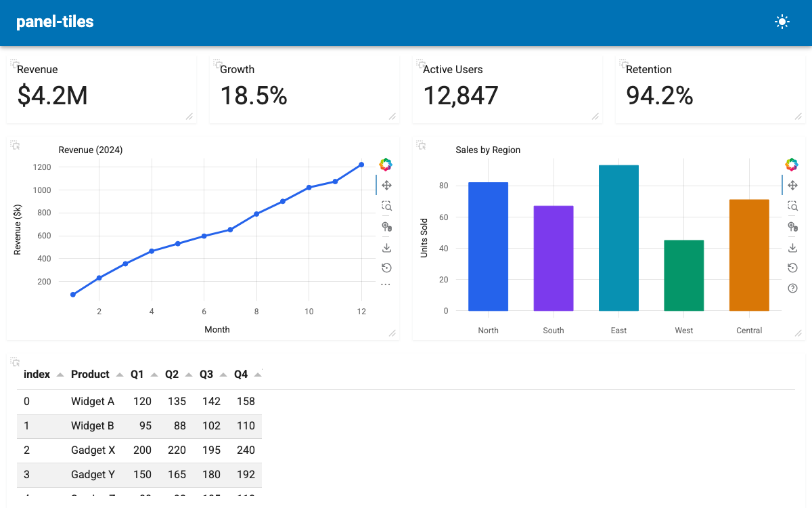The width and height of the screenshot is (812, 508).
Task: Open Bokeh logo on Revenue (2024) chart
Action: point(386,165)
